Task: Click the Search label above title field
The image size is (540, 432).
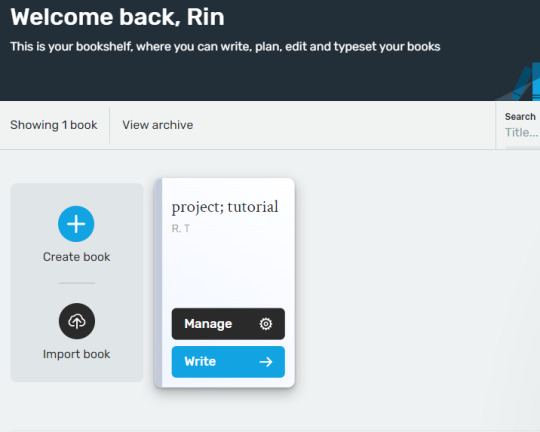Action: pos(520,117)
